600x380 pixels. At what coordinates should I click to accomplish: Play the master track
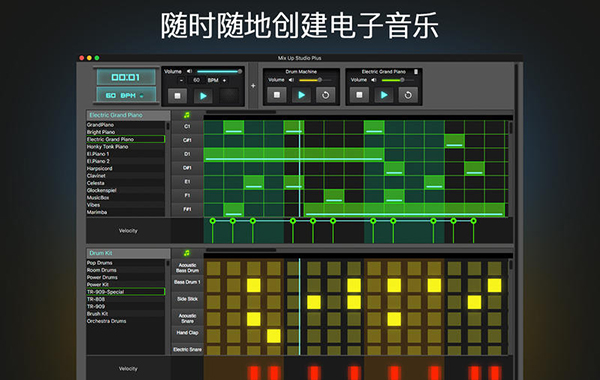(203, 96)
